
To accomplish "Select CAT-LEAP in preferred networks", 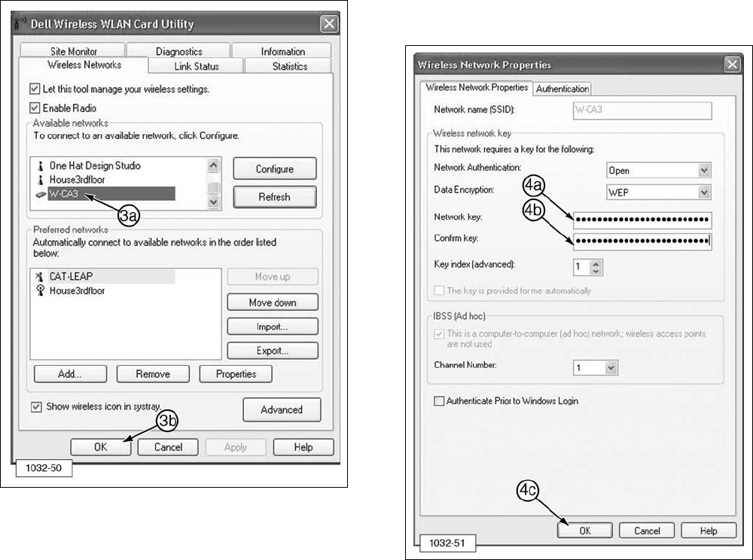I will (x=112, y=276).
